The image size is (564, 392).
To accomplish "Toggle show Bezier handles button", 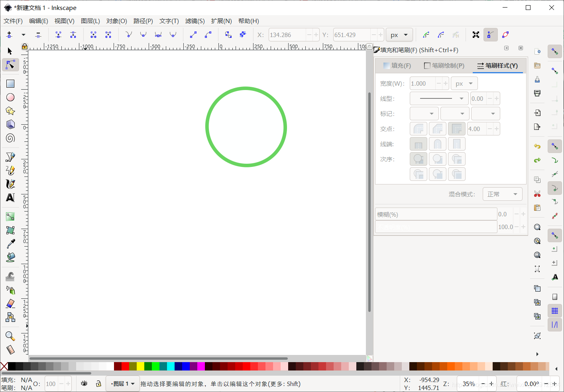I will [490, 35].
